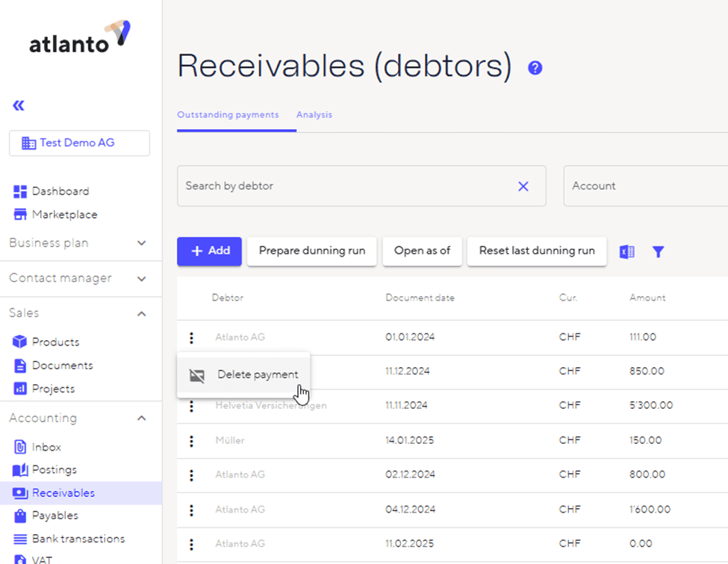Switch to Outstanding payments tab
The height and width of the screenshot is (564, 728).
tap(228, 115)
